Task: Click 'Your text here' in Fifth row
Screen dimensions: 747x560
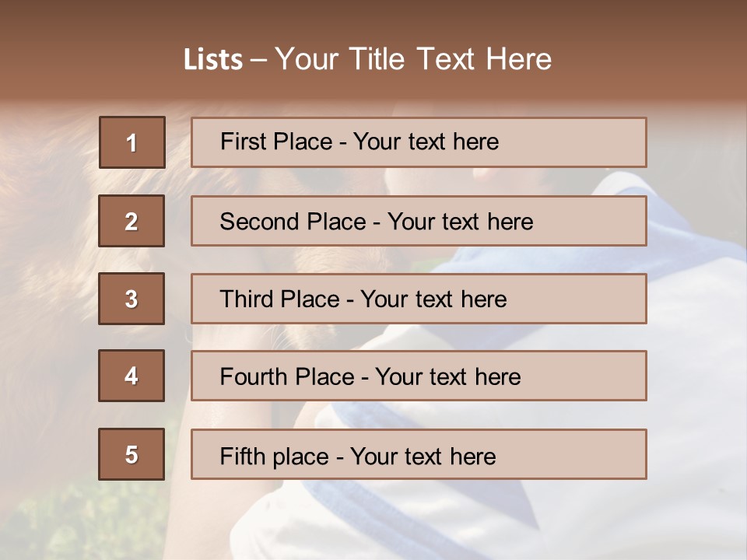Action: click(423, 456)
